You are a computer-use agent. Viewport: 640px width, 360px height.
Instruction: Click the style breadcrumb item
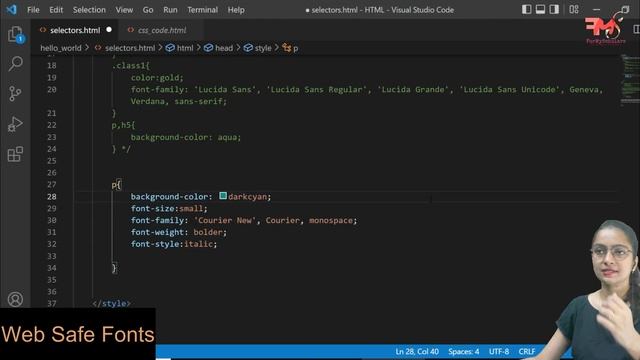point(263,48)
